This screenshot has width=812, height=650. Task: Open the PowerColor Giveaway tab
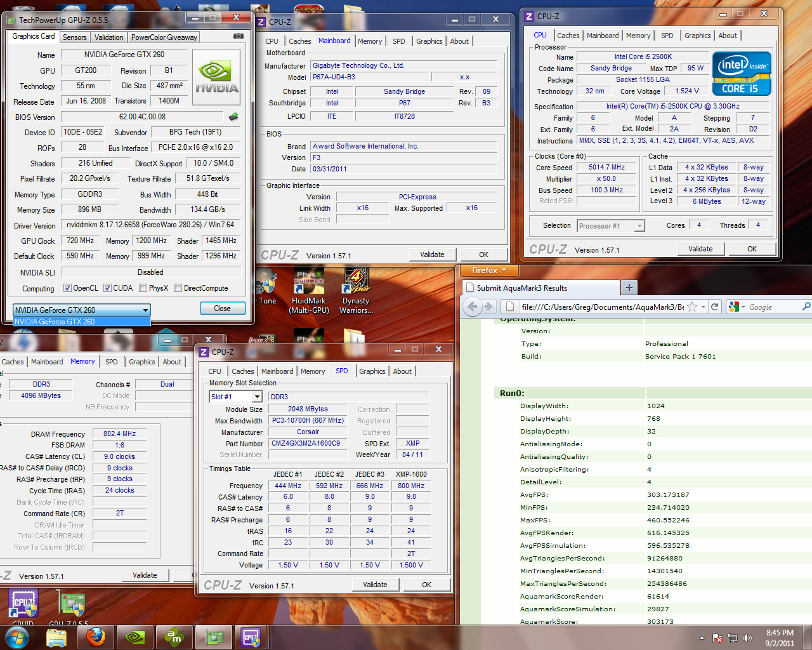coord(164,37)
